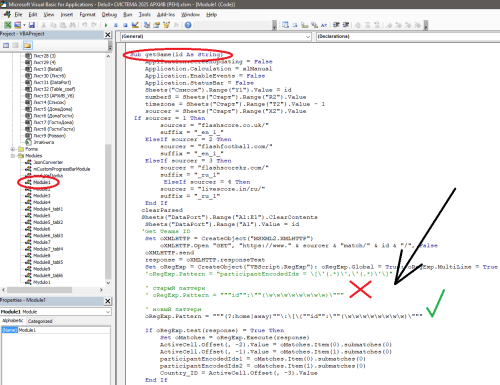Expand the Forms folder node
This screenshot has width=500, height=385.
pyautogui.click(x=13, y=149)
